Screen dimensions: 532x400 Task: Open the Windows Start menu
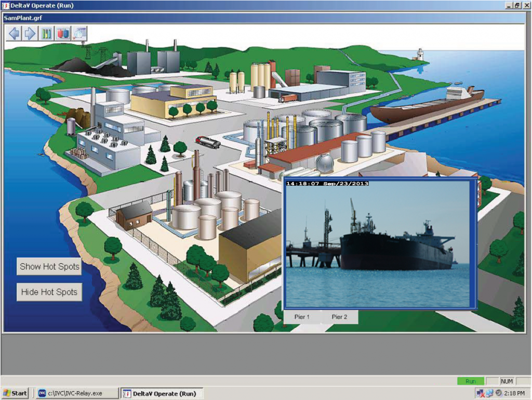[16, 393]
